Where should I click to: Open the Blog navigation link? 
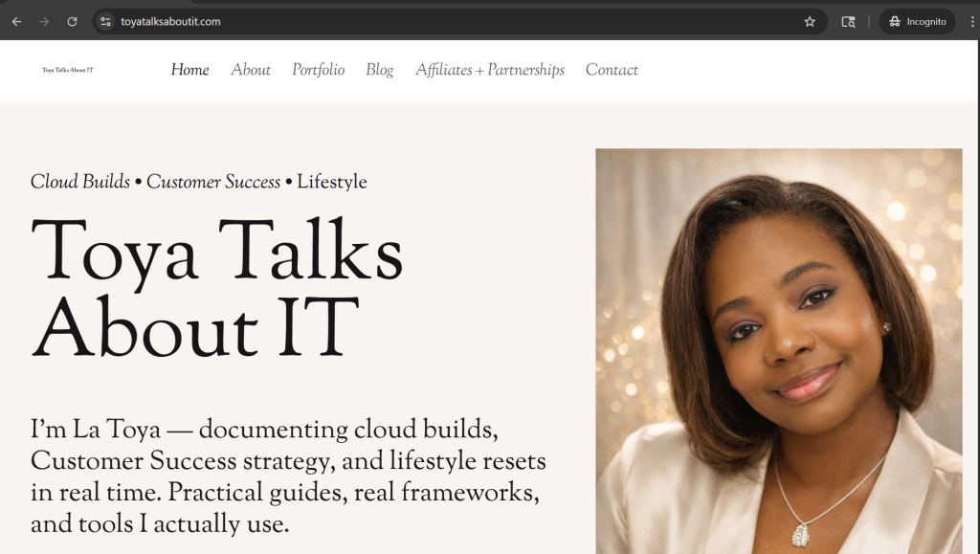click(379, 70)
